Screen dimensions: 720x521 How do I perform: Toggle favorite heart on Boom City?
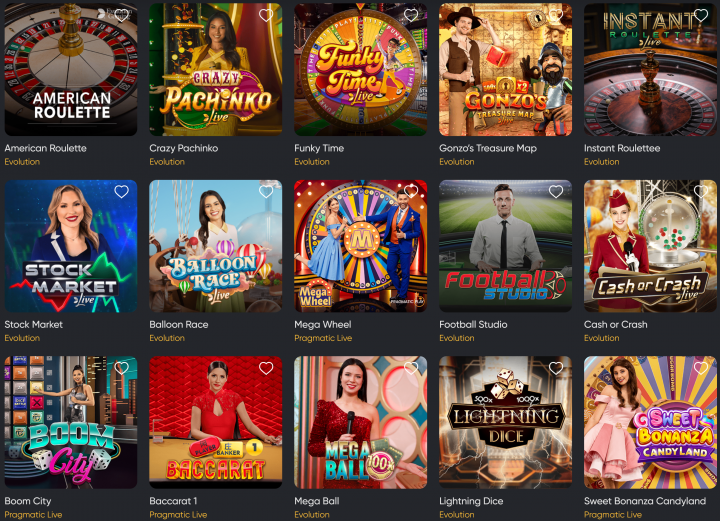[x=121, y=368]
